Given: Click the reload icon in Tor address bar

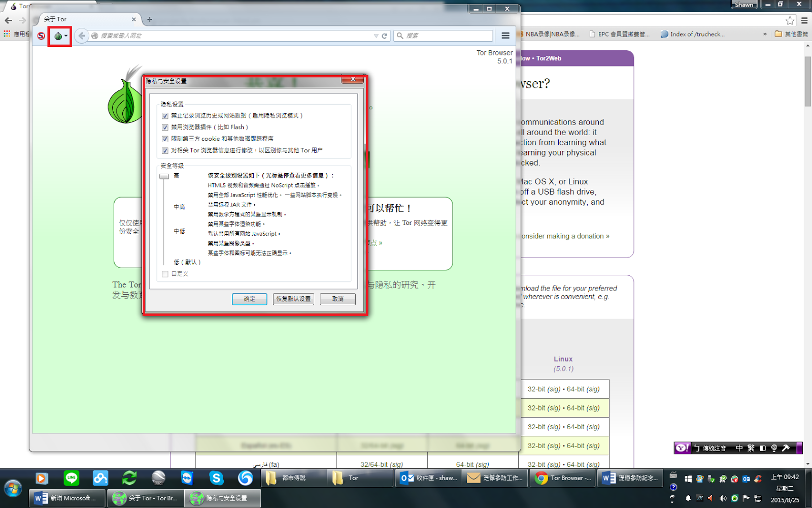Looking at the screenshot, I should tap(385, 36).
